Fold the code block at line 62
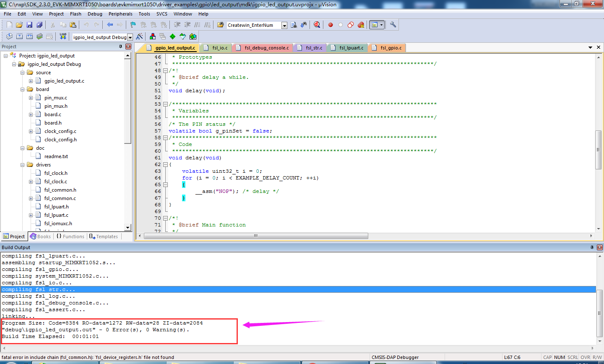This screenshot has height=364, width=604. (x=165, y=164)
